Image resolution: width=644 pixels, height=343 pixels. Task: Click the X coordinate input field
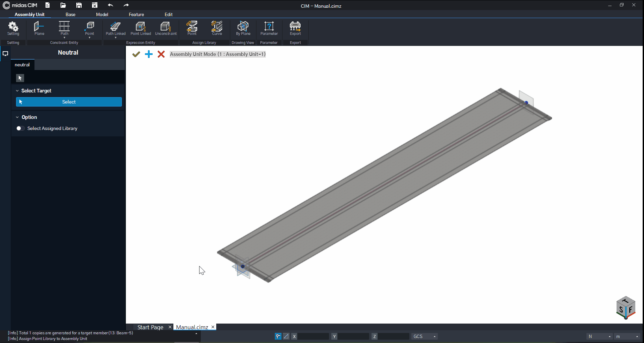tap(313, 336)
